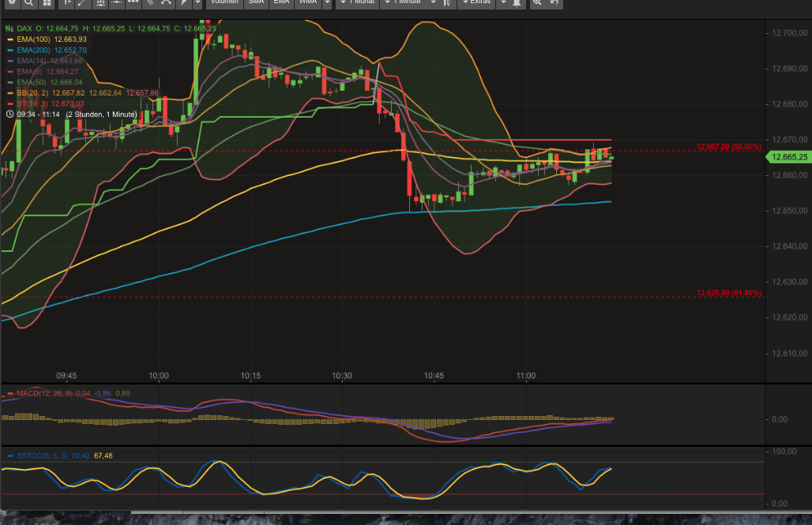Click the time range text 09:34 - 11:14
The height and width of the screenshot is (525, 812).
pyautogui.click(x=38, y=114)
